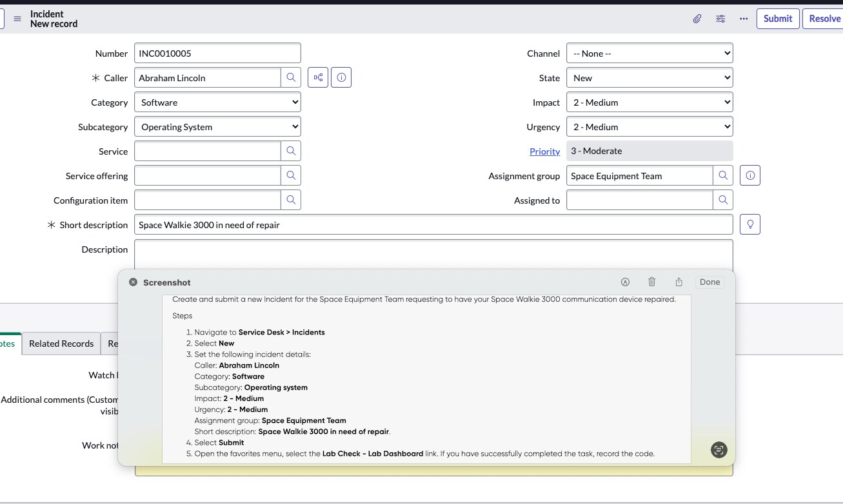843x504 pixels.
Task: Share the screenshot via the export icon
Action: [x=679, y=282]
